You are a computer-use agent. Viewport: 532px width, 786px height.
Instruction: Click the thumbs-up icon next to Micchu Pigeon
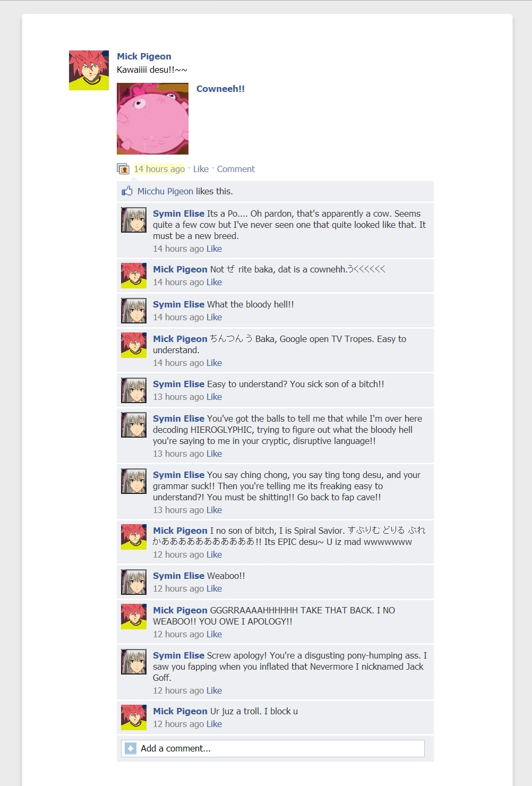(x=127, y=191)
